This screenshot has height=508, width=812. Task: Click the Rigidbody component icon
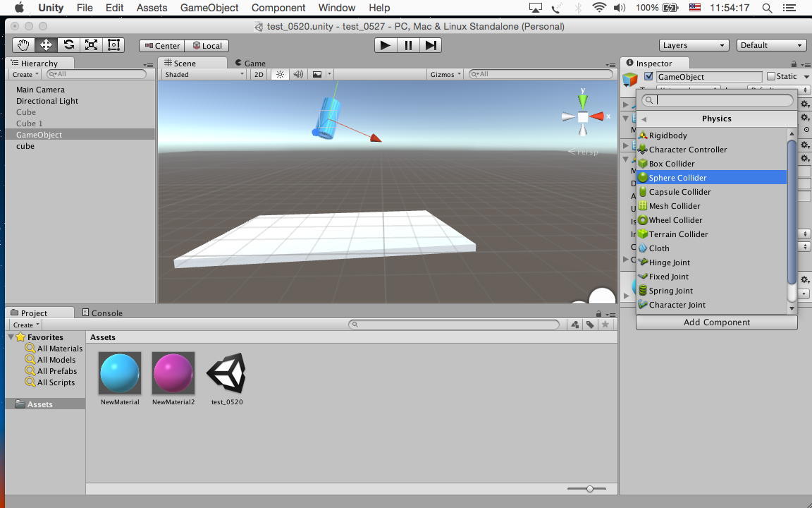[643, 135]
